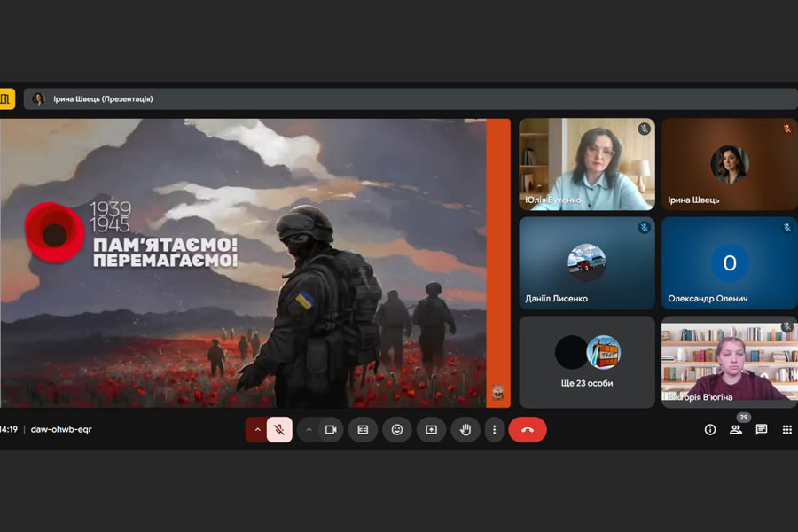
Task: Open audio settings arrow next to microphone
Action: point(257,430)
